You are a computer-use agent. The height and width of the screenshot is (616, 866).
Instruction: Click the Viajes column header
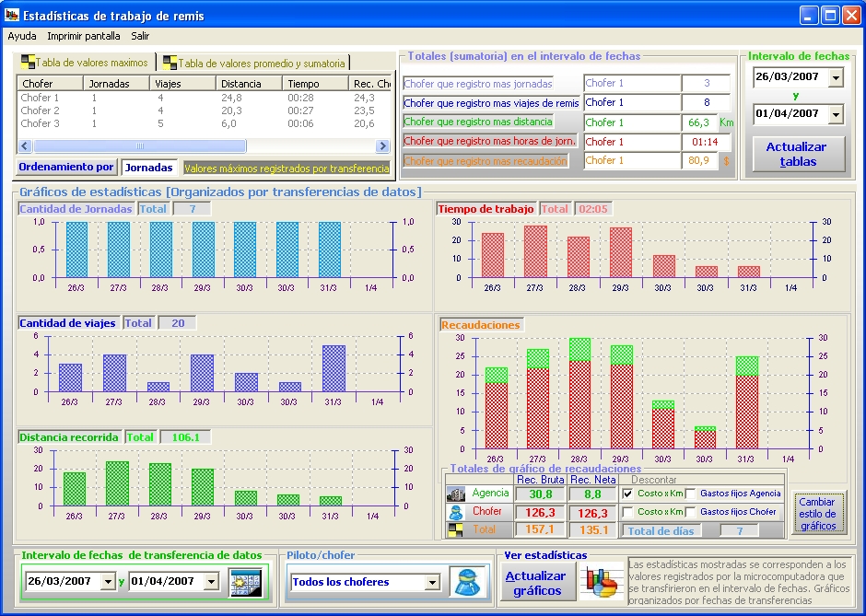click(182, 84)
